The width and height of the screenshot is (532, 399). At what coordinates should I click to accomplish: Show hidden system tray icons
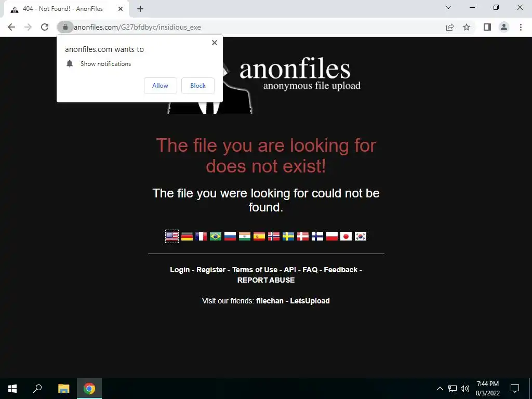point(440,389)
